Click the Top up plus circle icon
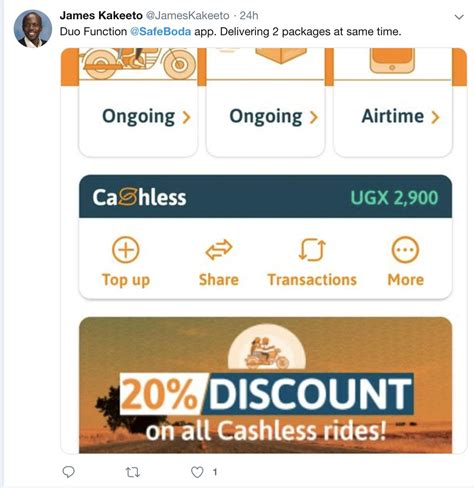474x488 pixels. pyautogui.click(x=126, y=250)
